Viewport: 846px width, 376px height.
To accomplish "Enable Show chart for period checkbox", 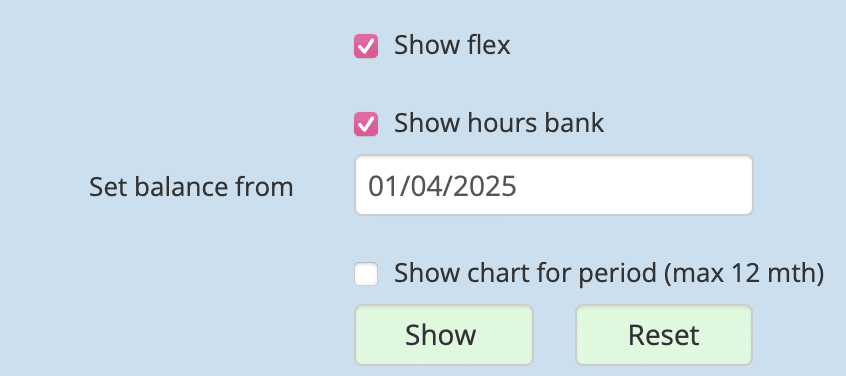I will click(366, 274).
